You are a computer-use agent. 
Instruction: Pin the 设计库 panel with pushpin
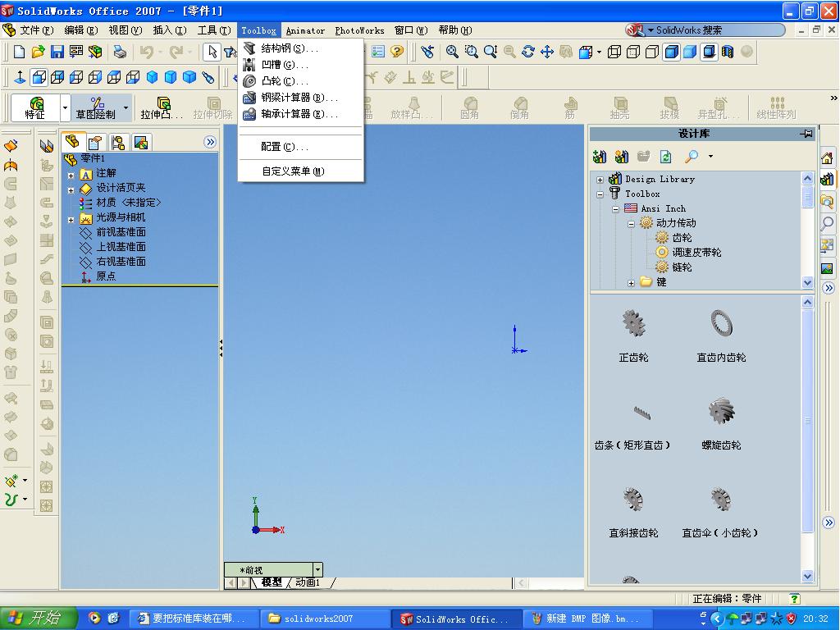click(x=806, y=134)
